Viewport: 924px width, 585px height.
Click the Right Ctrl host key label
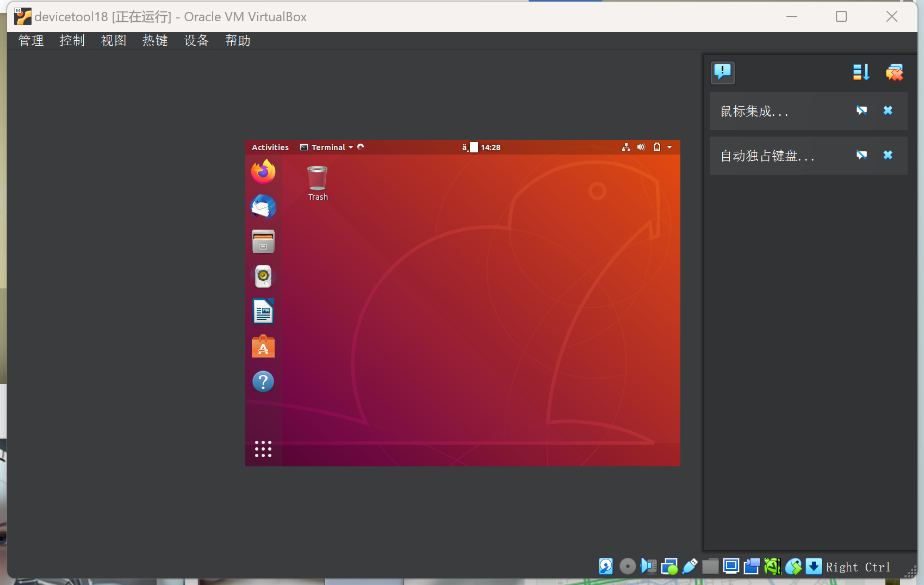click(858, 568)
